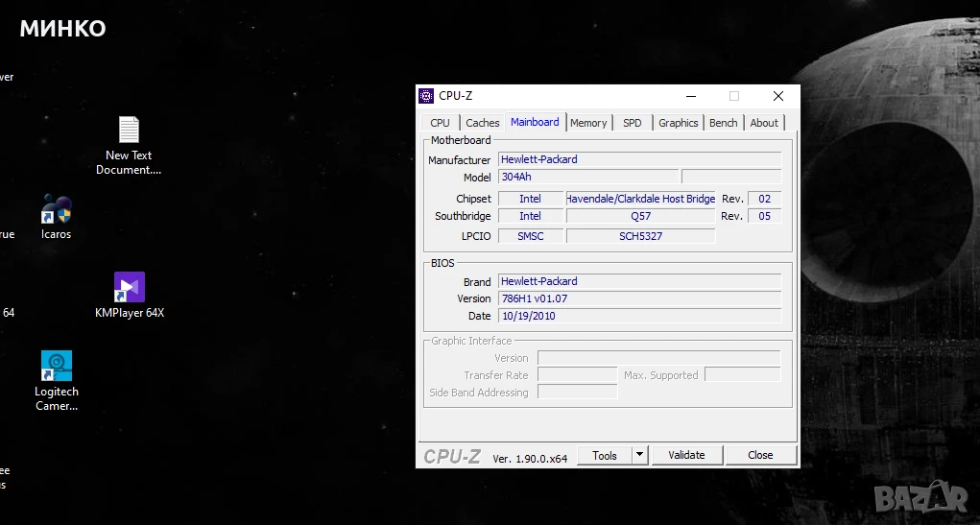Click the southbridge Rev. value 05

click(764, 216)
